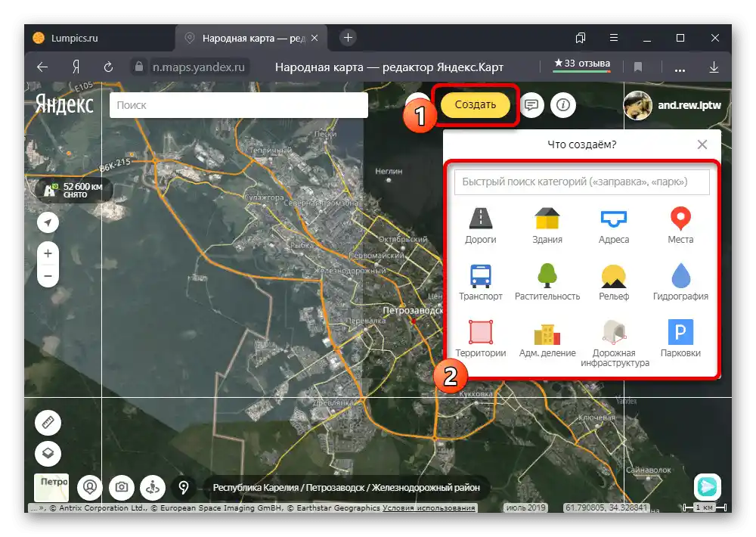756x537 pixels.
Task: Close the Что создаём? panel
Action: tap(702, 144)
